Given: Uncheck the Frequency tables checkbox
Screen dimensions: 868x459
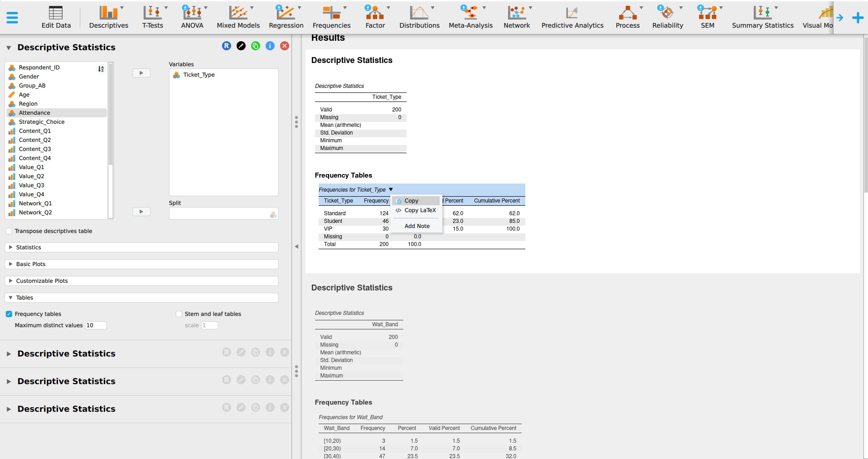Looking at the screenshot, I should 9,314.
